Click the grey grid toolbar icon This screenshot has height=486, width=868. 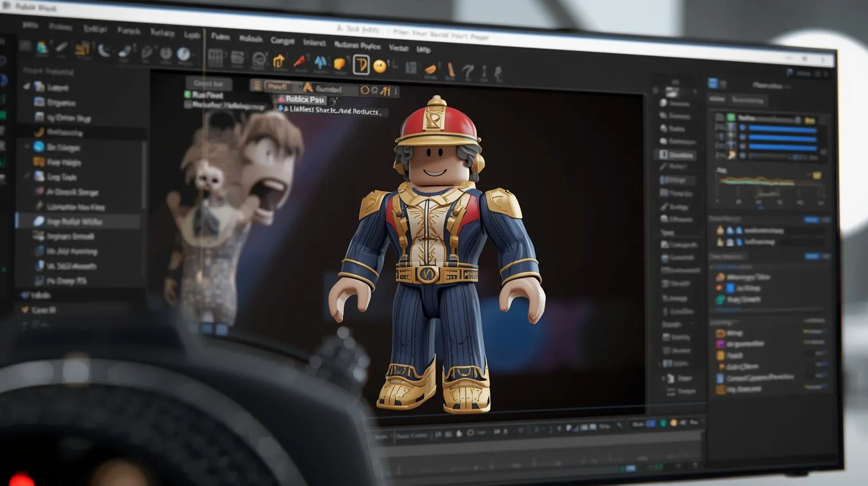coord(215,57)
